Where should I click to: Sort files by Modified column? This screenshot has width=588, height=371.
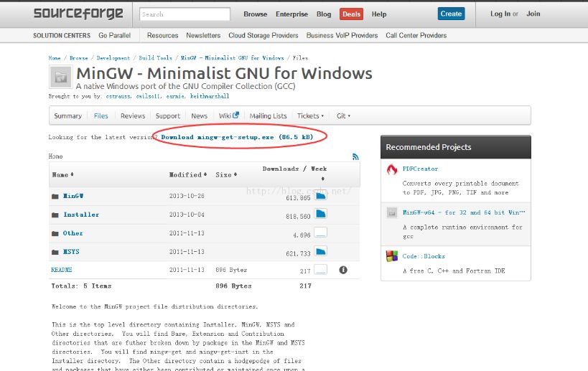coord(188,174)
